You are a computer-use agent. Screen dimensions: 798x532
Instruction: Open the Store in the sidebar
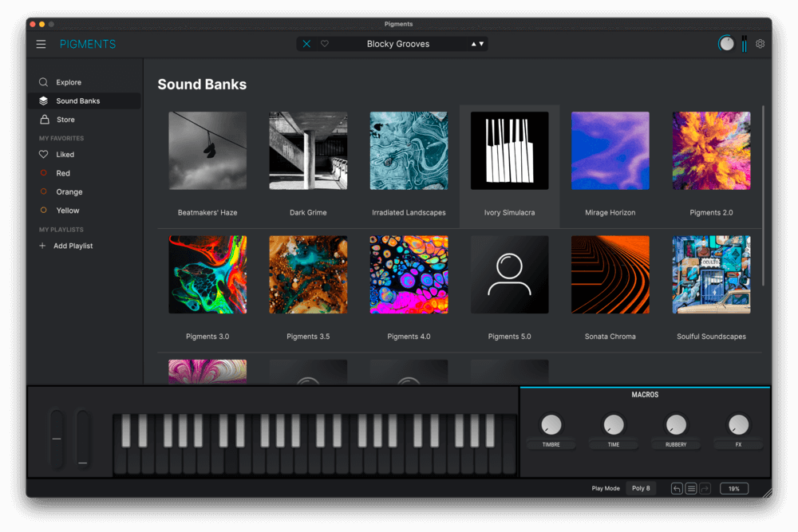65,120
